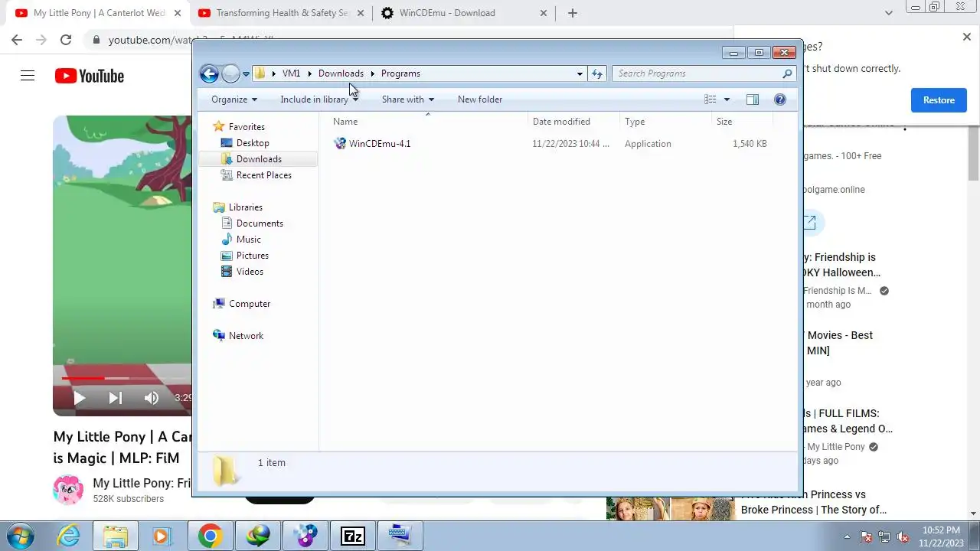Open the Include in library menu
Image resolution: width=980 pixels, height=551 pixels.
319,99
